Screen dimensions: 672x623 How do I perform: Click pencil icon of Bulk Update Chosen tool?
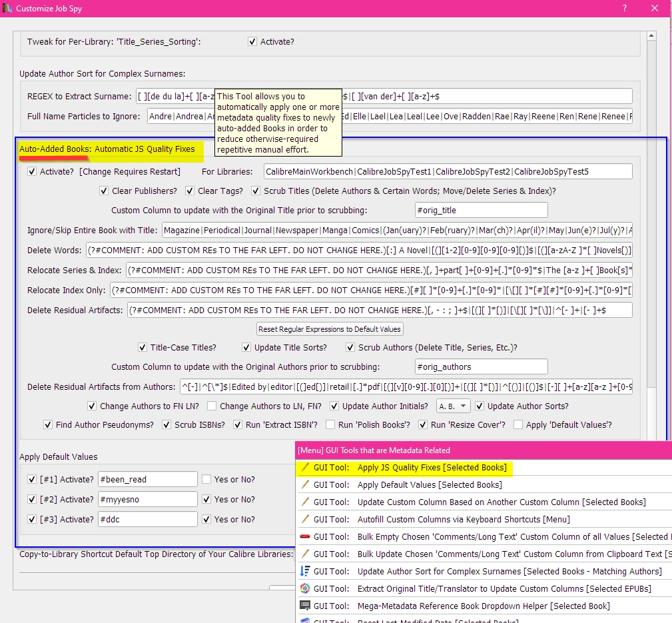coord(305,554)
